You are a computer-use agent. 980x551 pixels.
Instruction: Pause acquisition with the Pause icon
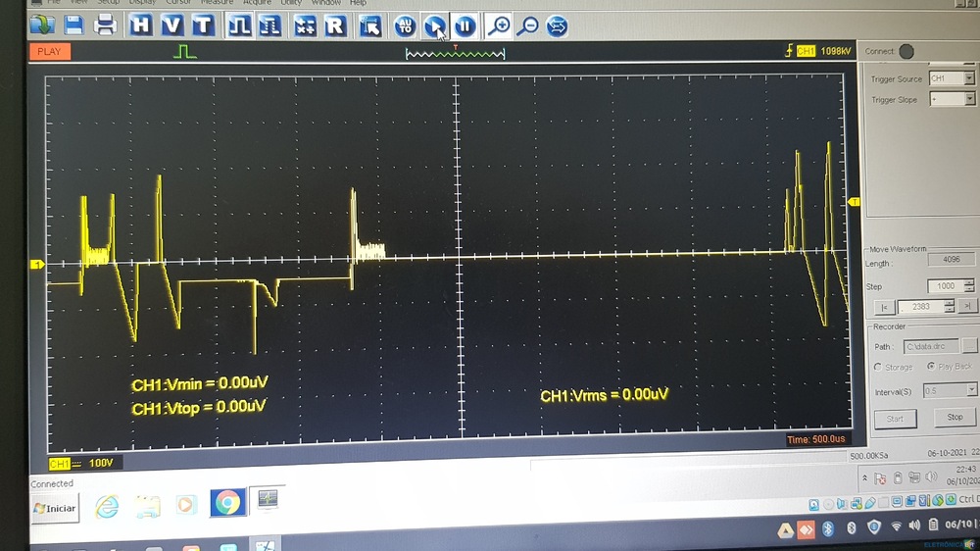pos(465,26)
